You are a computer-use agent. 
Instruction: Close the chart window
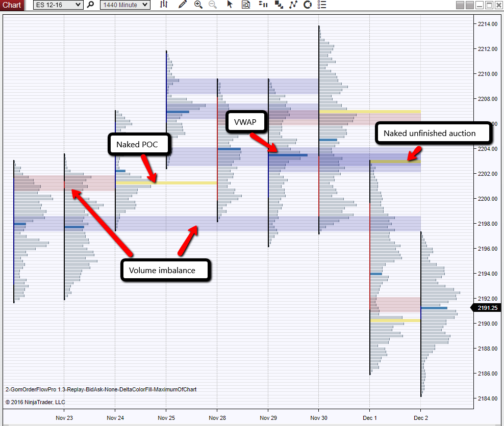coord(498,5)
